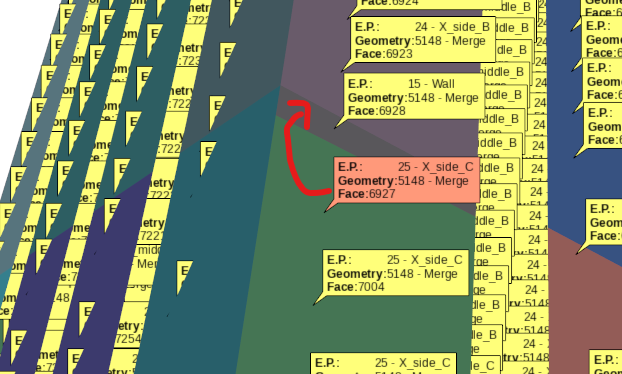
Task: Select the highlighted Face:6927 X_side_C label
Action: coord(407,180)
